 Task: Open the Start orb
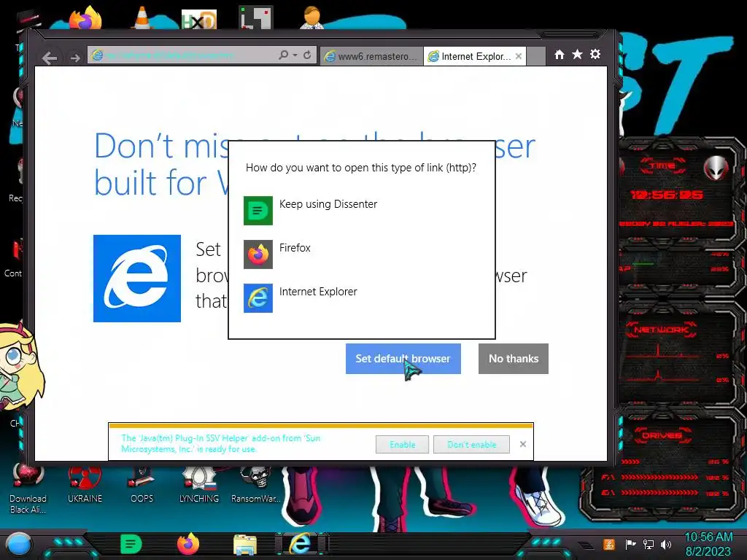(18, 545)
